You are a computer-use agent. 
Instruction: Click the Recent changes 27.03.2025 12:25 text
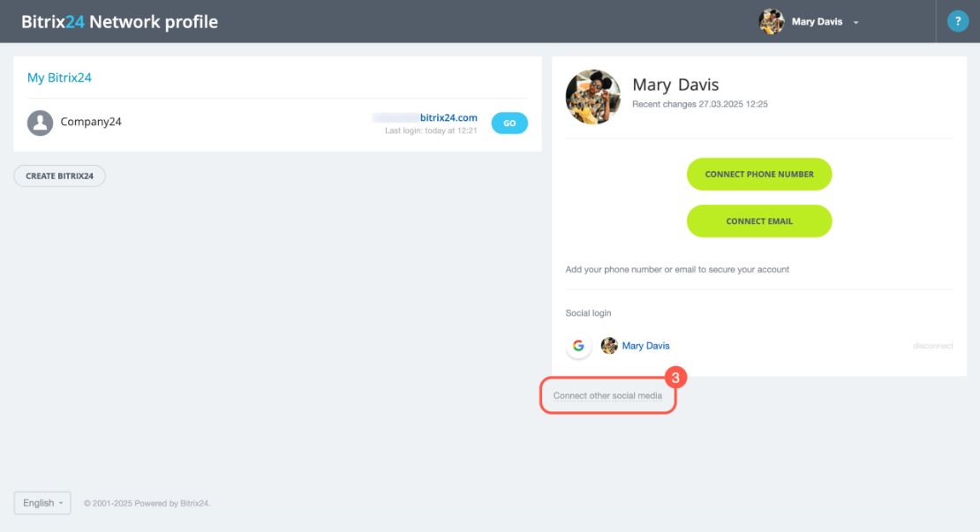coord(700,104)
